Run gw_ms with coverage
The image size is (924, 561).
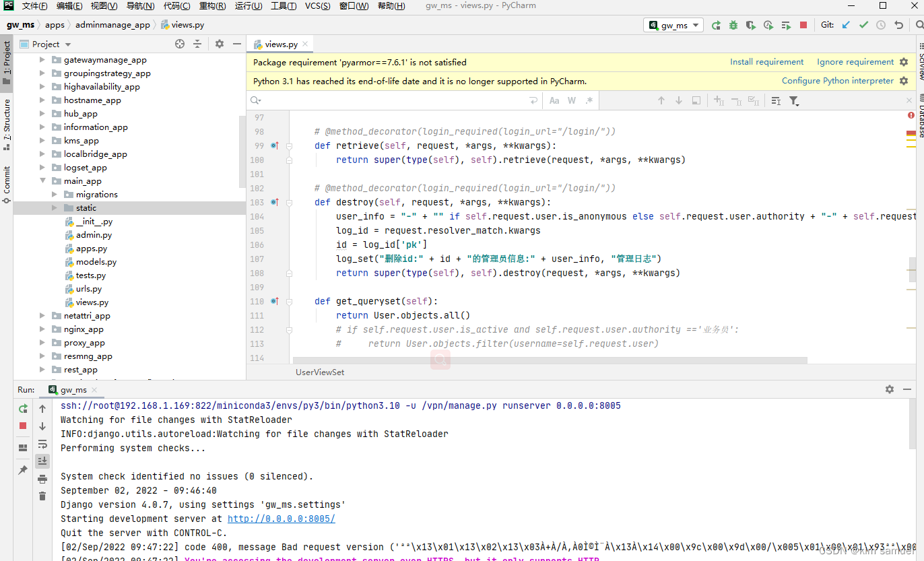coord(750,25)
